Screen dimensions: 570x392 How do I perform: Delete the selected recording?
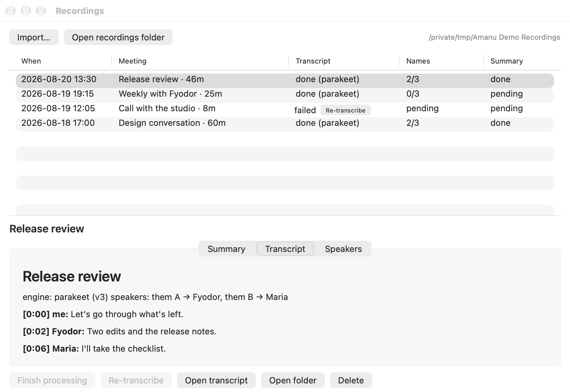[351, 380]
